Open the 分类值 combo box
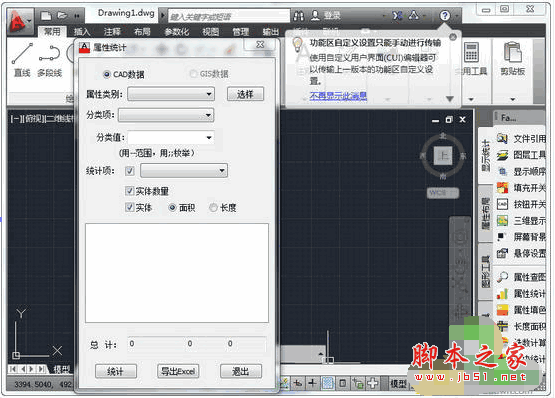 pos(171,138)
